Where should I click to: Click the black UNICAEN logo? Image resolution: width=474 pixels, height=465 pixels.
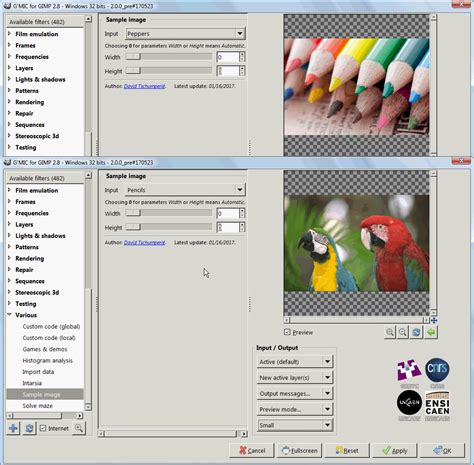coord(409,403)
